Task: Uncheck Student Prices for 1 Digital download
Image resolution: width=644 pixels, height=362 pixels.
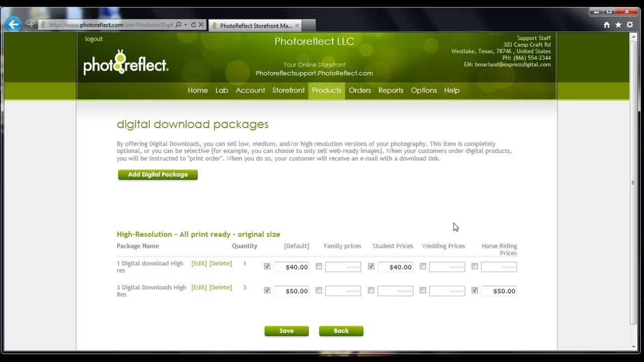Action: coord(371,266)
